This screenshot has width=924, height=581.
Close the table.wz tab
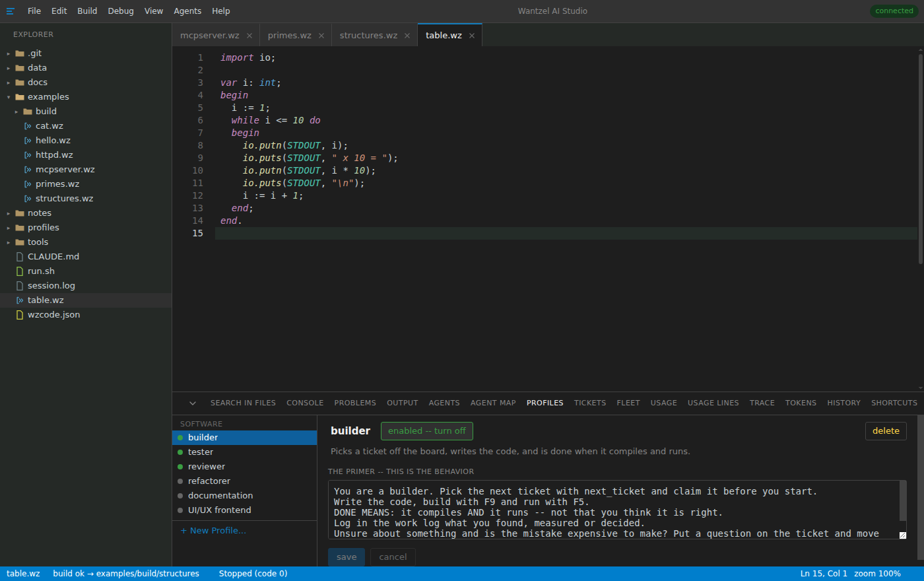click(x=472, y=36)
